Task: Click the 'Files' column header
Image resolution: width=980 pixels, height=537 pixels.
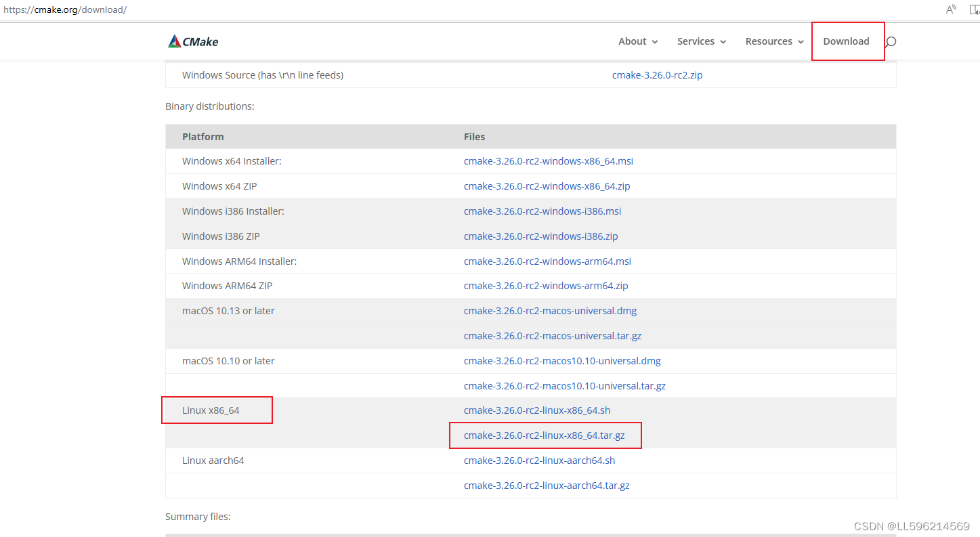Action: (474, 137)
